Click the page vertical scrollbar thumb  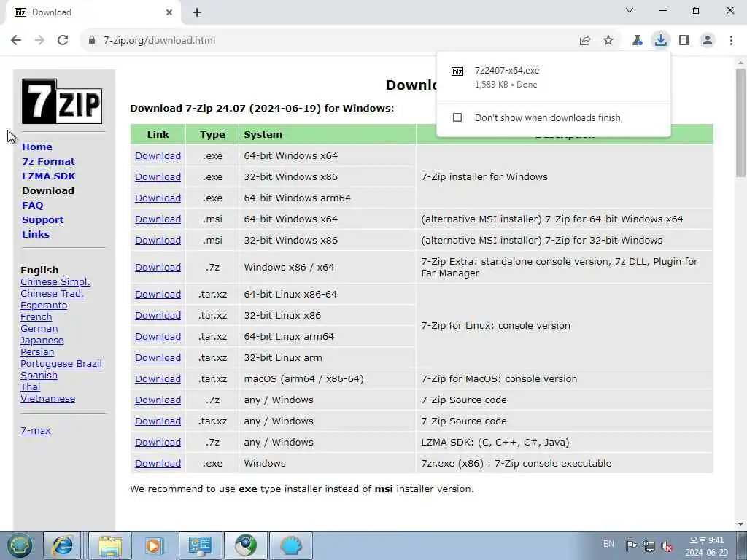[740, 122]
